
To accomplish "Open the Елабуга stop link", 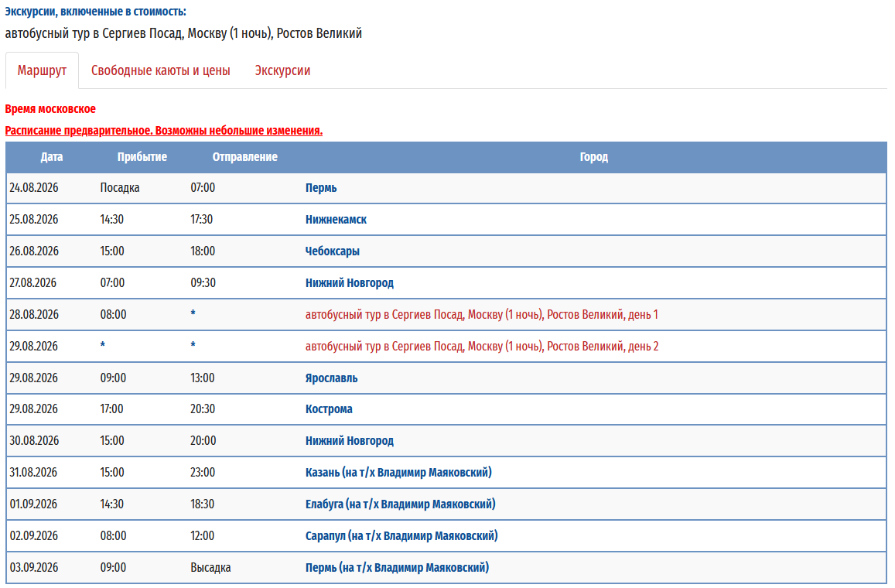I will coord(400,504).
